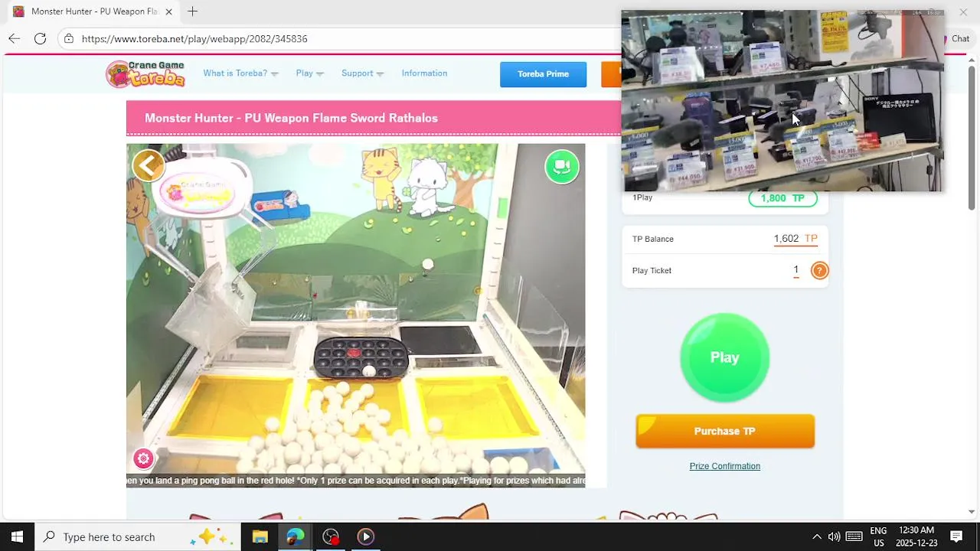980x551 pixels.
Task: Open touch keyboard icon in system tray
Action: pyautogui.click(x=854, y=536)
